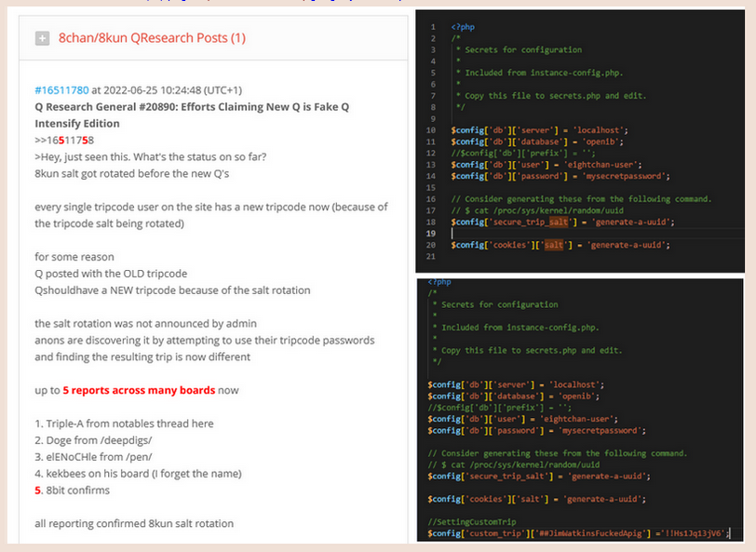Click 'all reporting confirmed 8kun salt rotation'

click(x=134, y=523)
